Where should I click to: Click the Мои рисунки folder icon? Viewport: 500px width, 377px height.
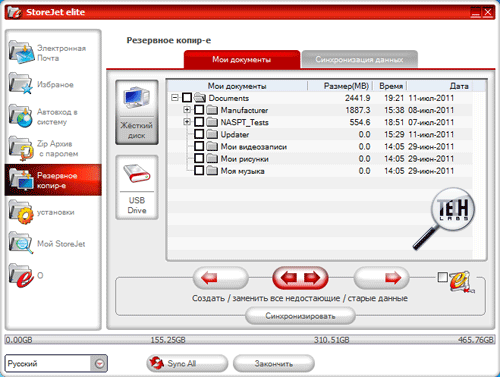pos(212,159)
